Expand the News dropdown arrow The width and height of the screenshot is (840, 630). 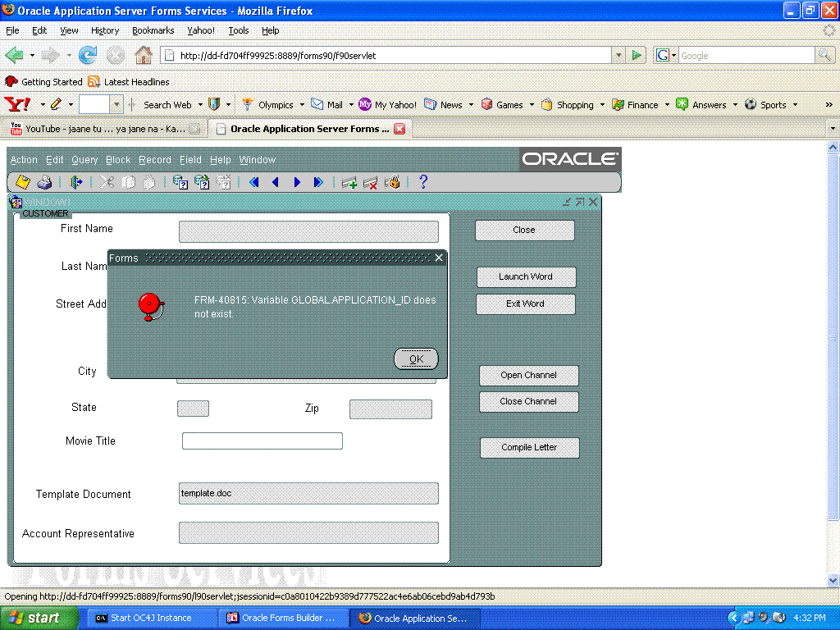[472, 105]
